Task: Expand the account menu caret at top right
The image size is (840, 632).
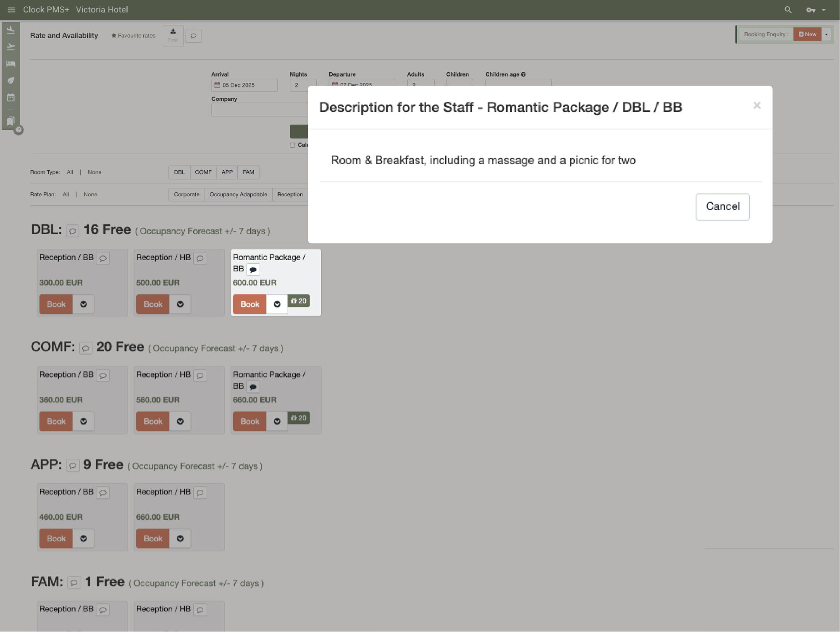Action: pos(824,9)
